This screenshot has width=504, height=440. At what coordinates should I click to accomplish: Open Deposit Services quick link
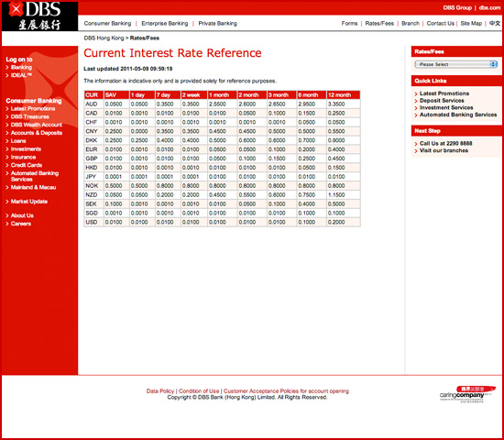(x=442, y=101)
